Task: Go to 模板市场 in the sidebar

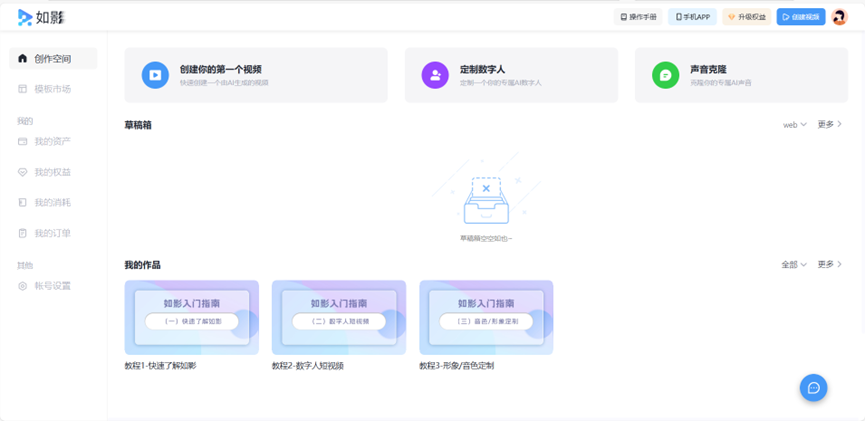Action: 52,89
